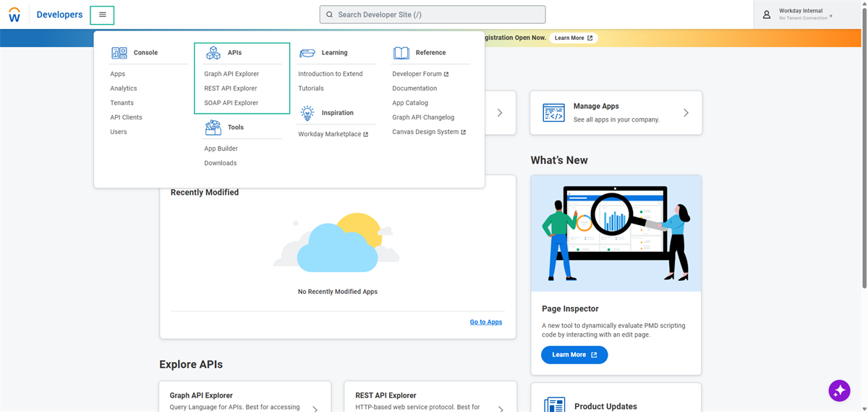Screen dimensions: 868x412
Task: Click the Explore APIs heading
Action: pos(191,364)
